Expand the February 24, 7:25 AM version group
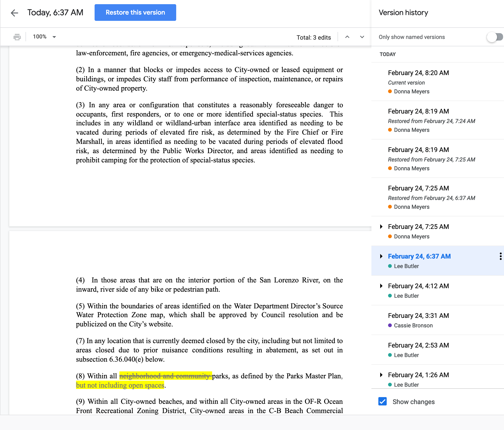The width and height of the screenshot is (504, 430). pyautogui.click(x=381, y=227)
